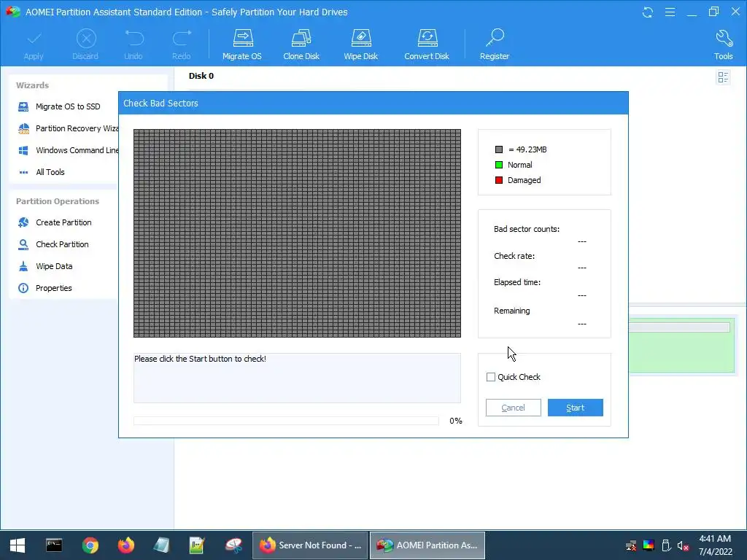Click the Undo arrow icon

tap(134, 38)
